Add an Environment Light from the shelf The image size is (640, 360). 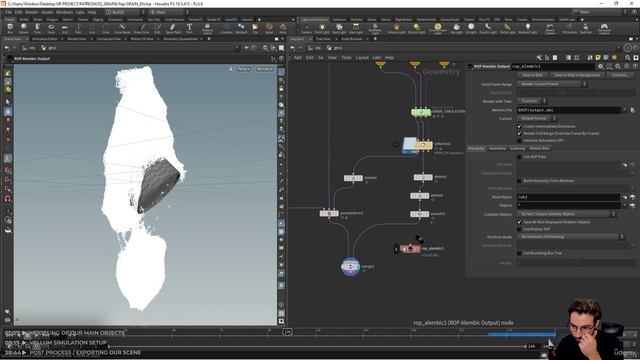(438, 29)
